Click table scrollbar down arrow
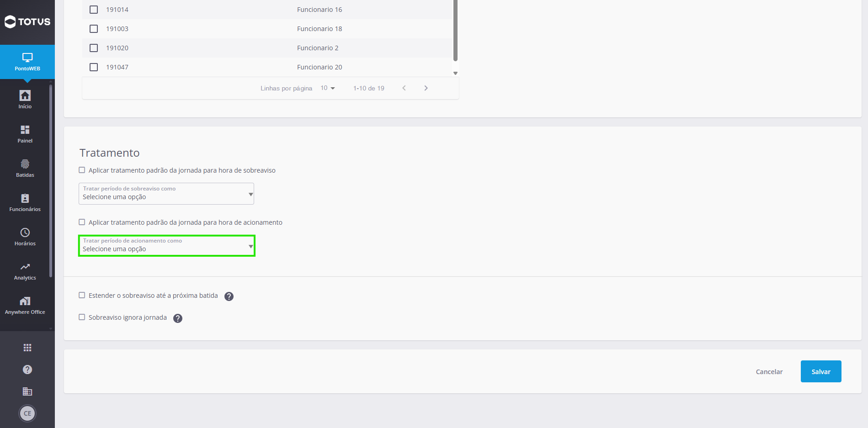The width and height of the screenshot is (868, 428). click(x=455, y=73)
